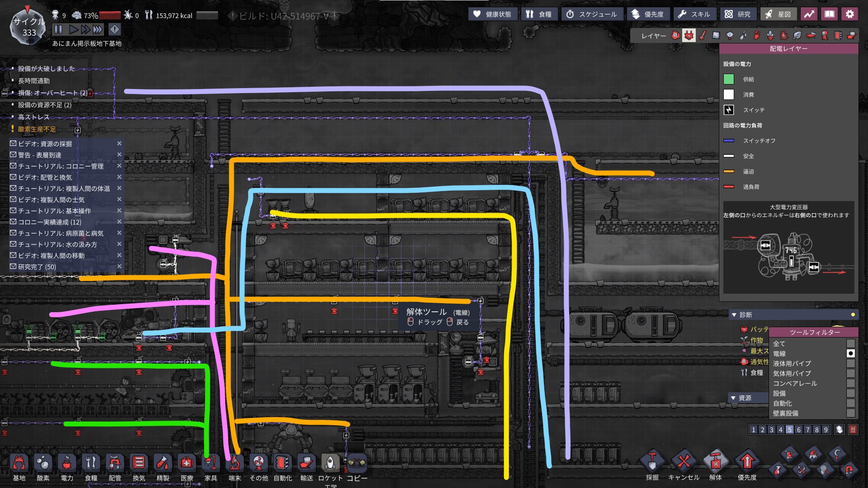Click the 酸素生産不足 warning notification
Viewport: 868px width, 488px height.
37,129
